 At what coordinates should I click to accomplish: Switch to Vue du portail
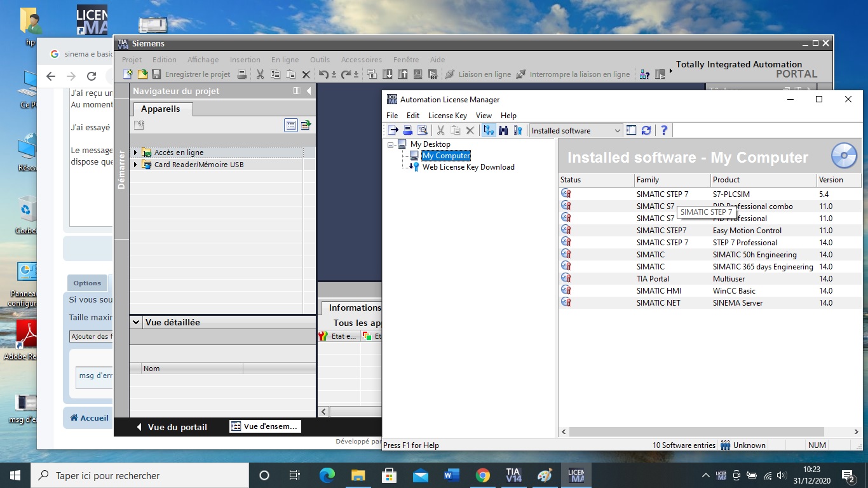(x=172, y=427)
